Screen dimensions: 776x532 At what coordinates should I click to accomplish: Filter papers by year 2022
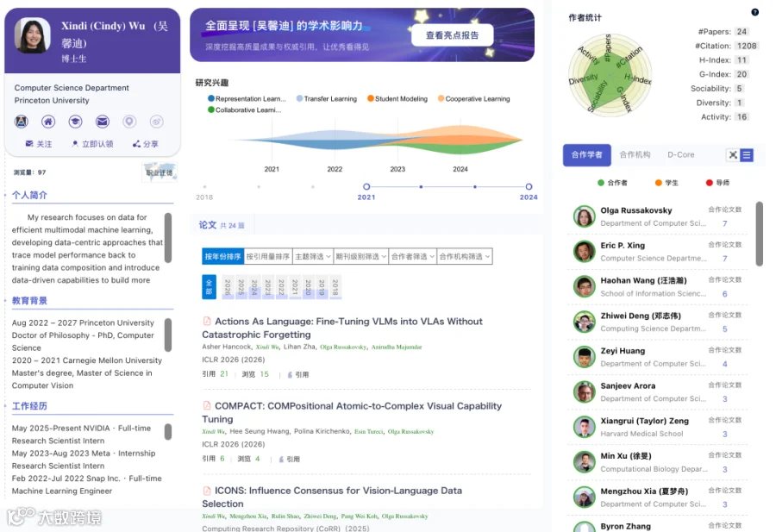tap(281, 287)
